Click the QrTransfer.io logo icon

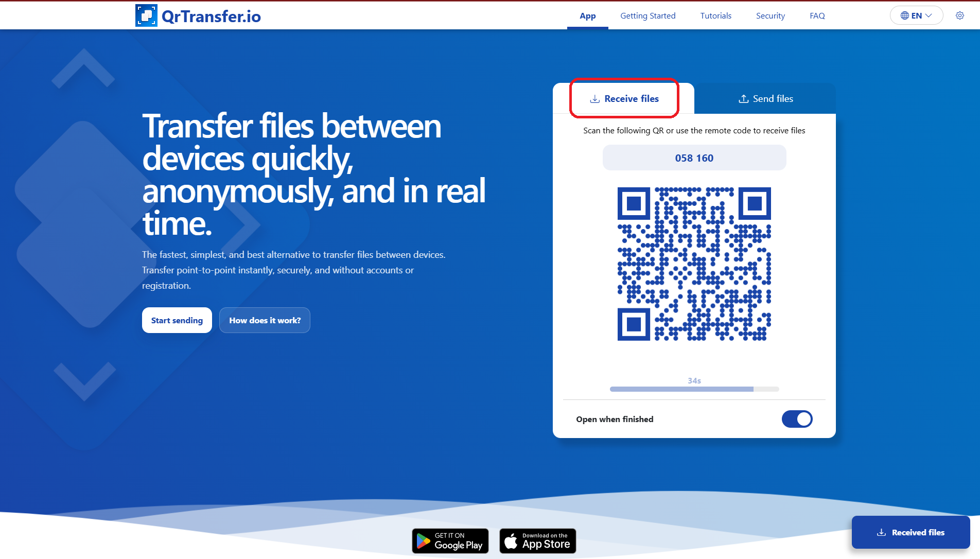[146, 15]
